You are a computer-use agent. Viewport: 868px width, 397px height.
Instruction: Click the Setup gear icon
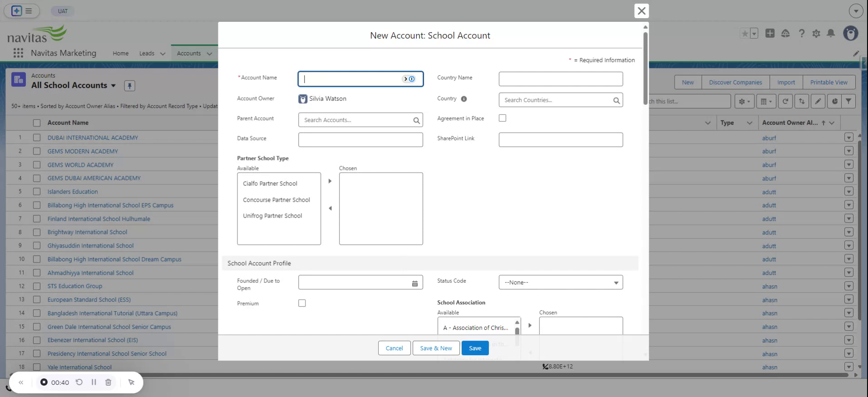[x=816, y=33]
